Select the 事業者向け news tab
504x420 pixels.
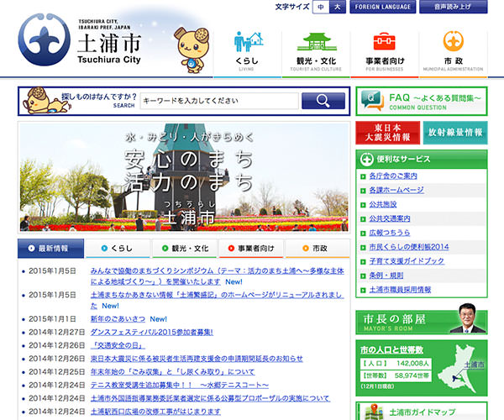tap(251, 249)
